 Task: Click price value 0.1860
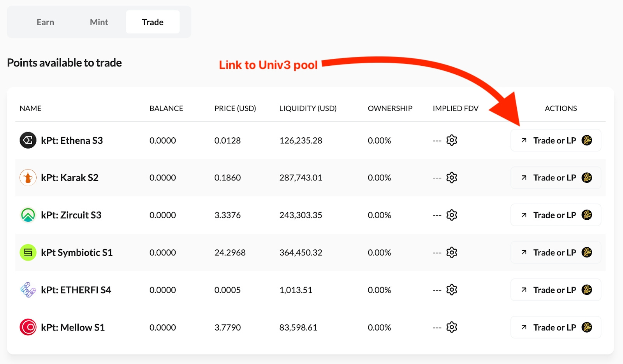(227, 178)
